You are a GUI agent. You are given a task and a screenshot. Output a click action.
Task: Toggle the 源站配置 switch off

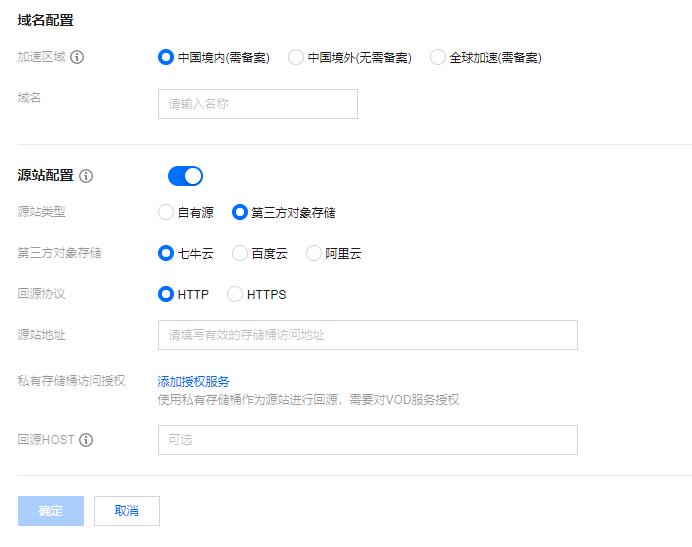click(185, 176)
